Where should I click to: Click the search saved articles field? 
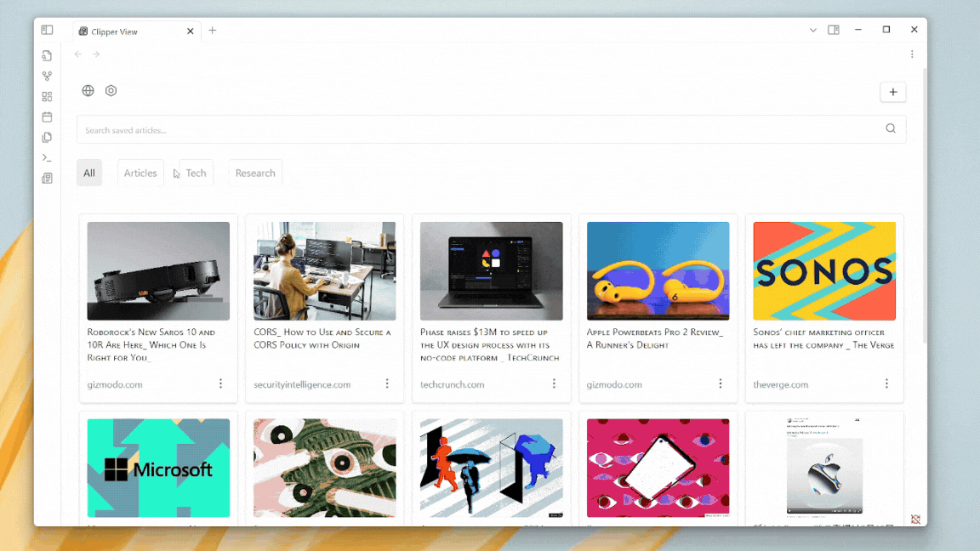click(476, 130)
